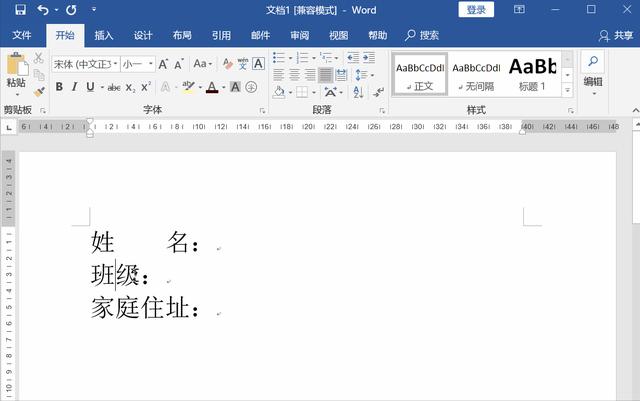Image resolution: width=640 pixels, height=401 pixels.
Task: Switch to the 设计 tab
Action: tap(143, 35)
